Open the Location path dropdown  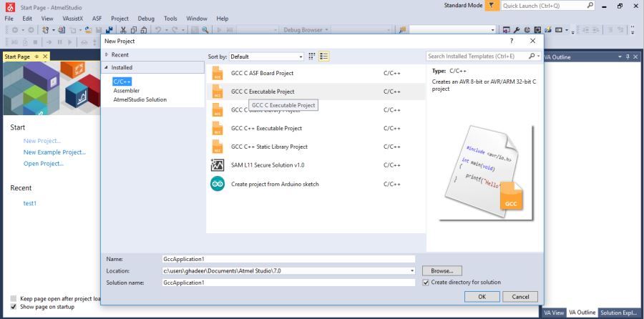412,271
